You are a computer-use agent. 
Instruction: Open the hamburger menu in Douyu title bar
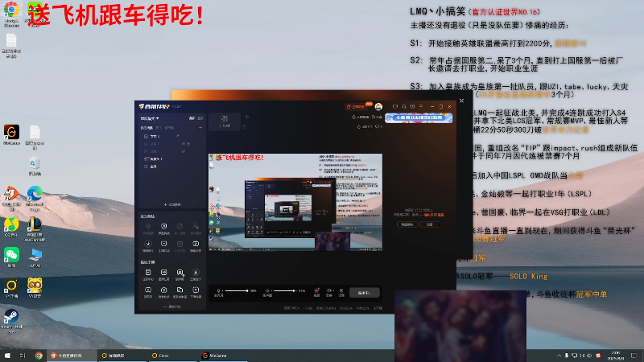tap(421, 107)
